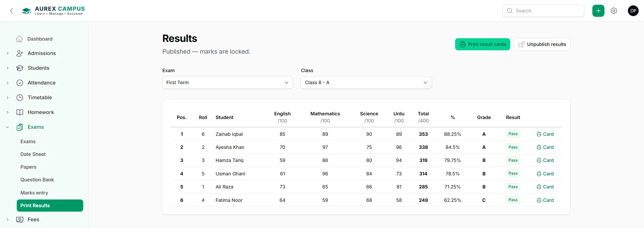Click the Results page heading
Screen dimensions: 644x228
pos(180,39)
